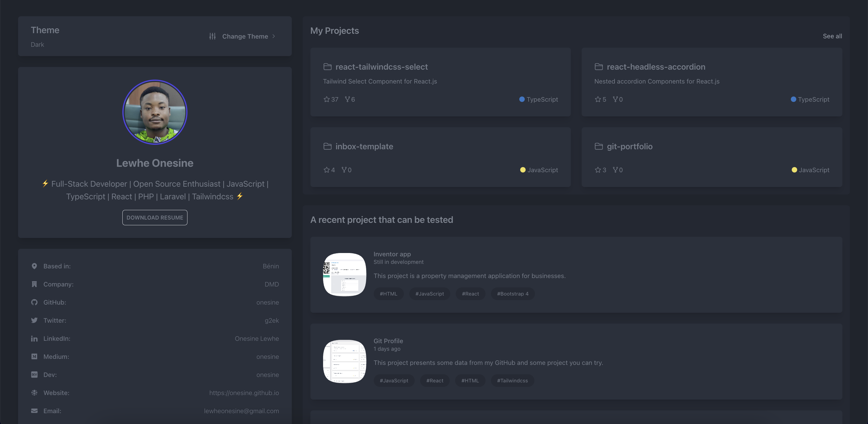Click the star icon on the inbox-template card
The image size is (868, 424).
tap(326, 170)
